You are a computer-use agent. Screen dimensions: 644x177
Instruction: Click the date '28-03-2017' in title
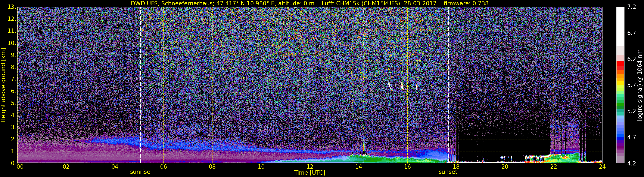[x=420, y=3]
